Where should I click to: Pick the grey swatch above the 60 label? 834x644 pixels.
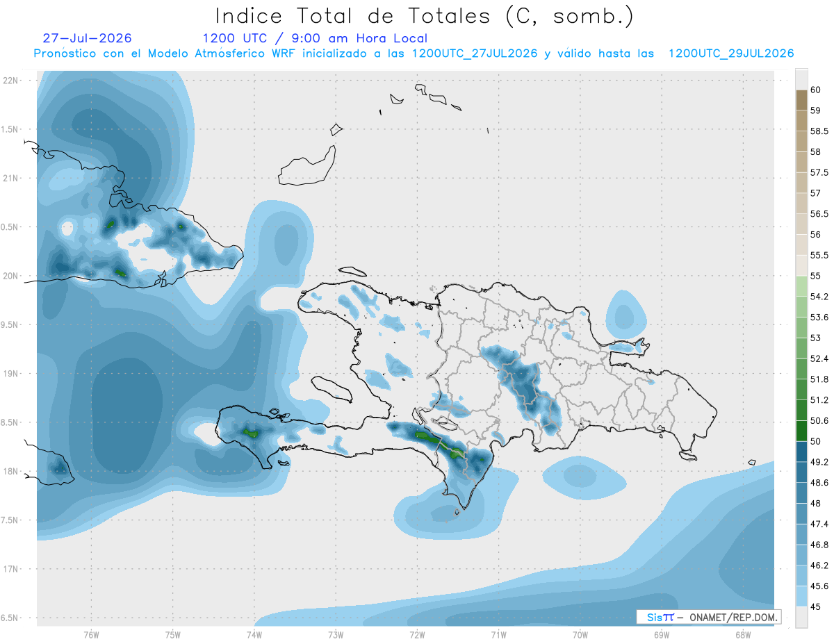click(x=801, y=79)
